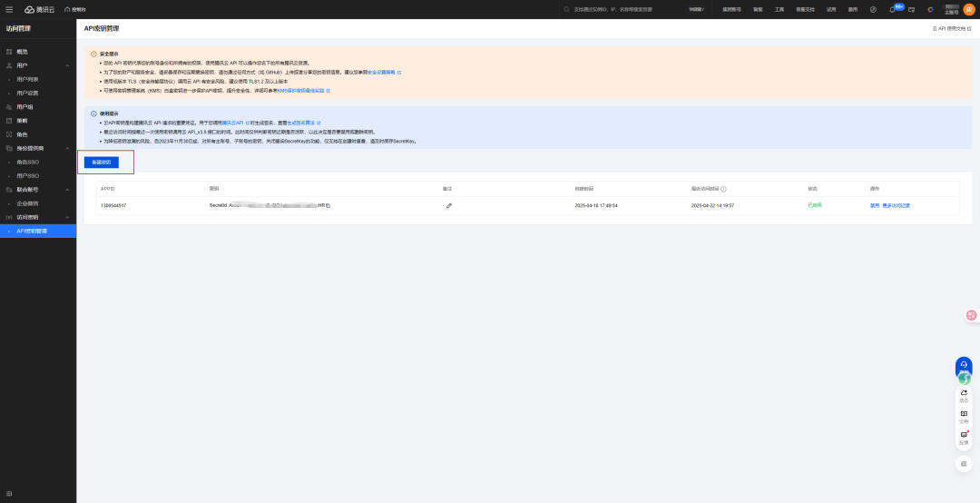Click the round collapse floating toolbar button

963,464
